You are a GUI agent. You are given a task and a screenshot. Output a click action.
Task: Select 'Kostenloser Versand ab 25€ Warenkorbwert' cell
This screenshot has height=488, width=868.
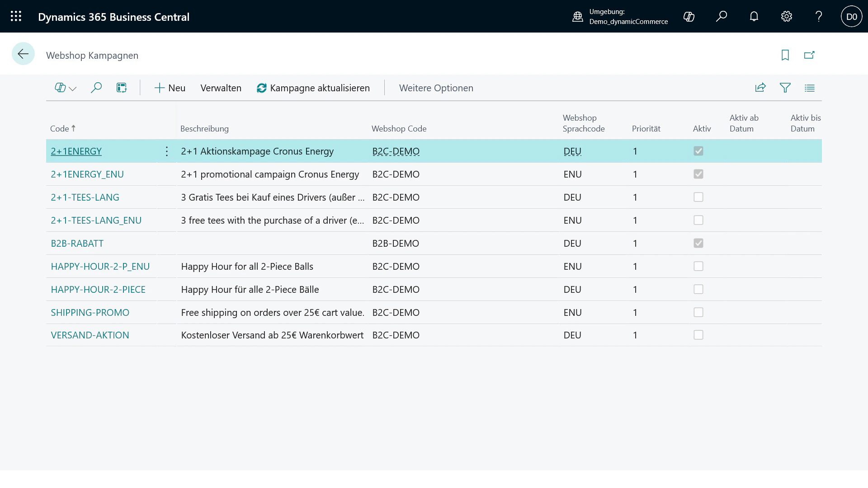pyautogui.click(x=272, y=335)
